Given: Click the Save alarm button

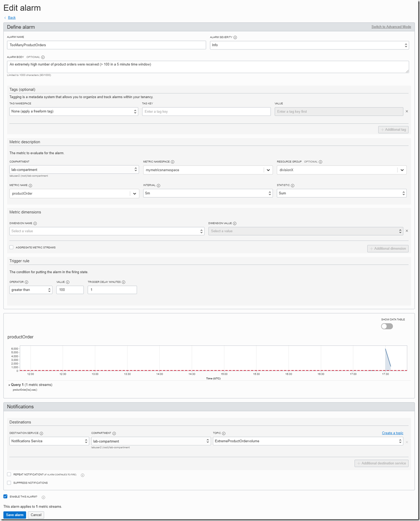Looking at the screenshot, I should click(14, 515).
